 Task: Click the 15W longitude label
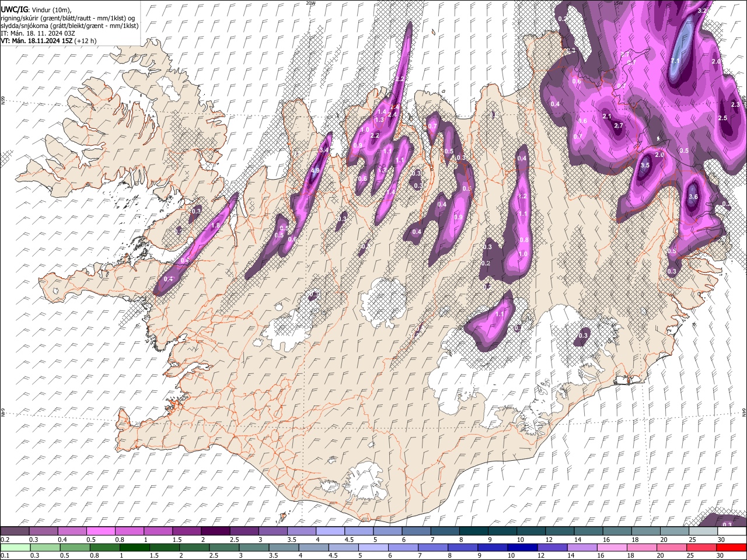(618, 3)
